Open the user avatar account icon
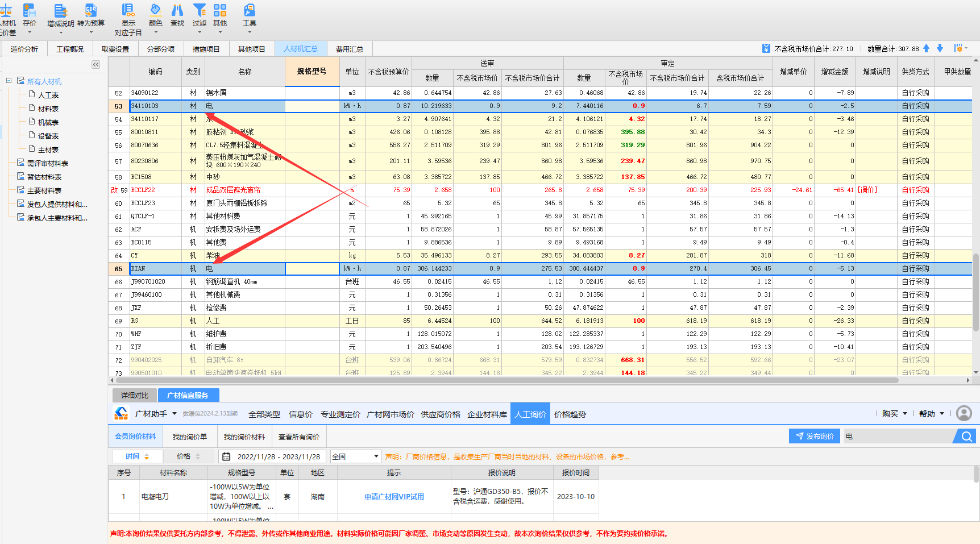980x544 pixels. pyautogui.click(x=964, y=413)
